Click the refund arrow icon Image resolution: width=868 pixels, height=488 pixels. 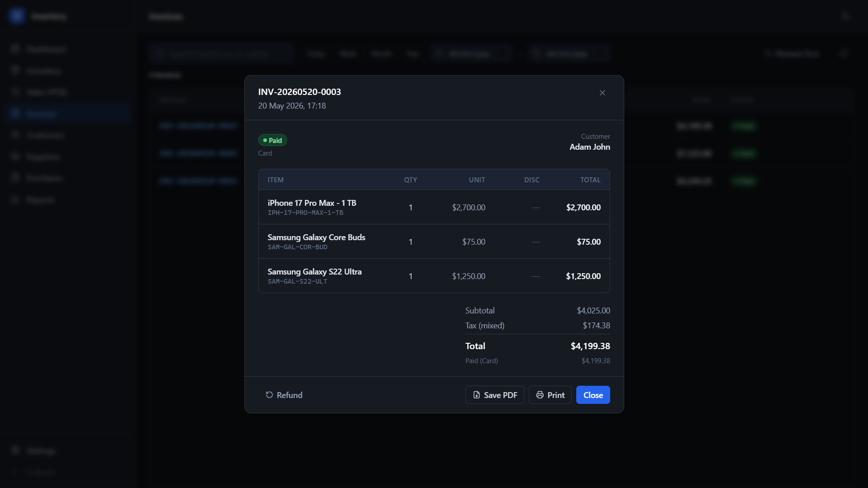pos(269,395)
